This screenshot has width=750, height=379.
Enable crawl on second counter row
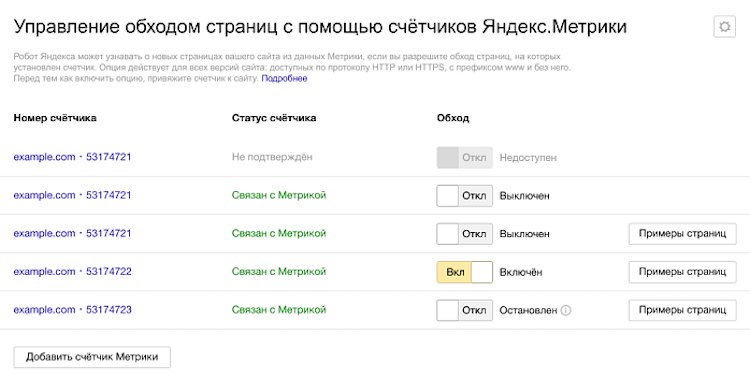[464, 196]
